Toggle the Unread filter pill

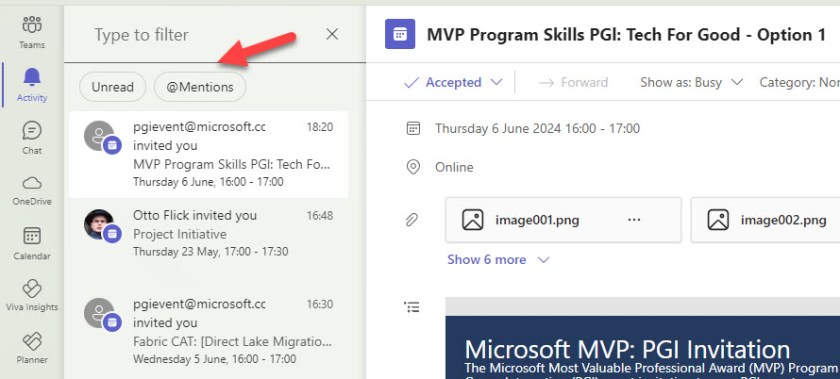(x=112, y=87)
